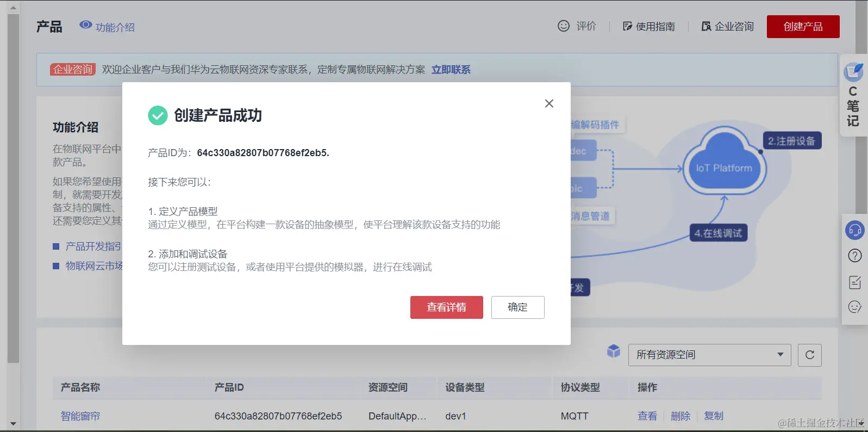Click 删除 for 智能窗帘 row

(x=680, y=416)
